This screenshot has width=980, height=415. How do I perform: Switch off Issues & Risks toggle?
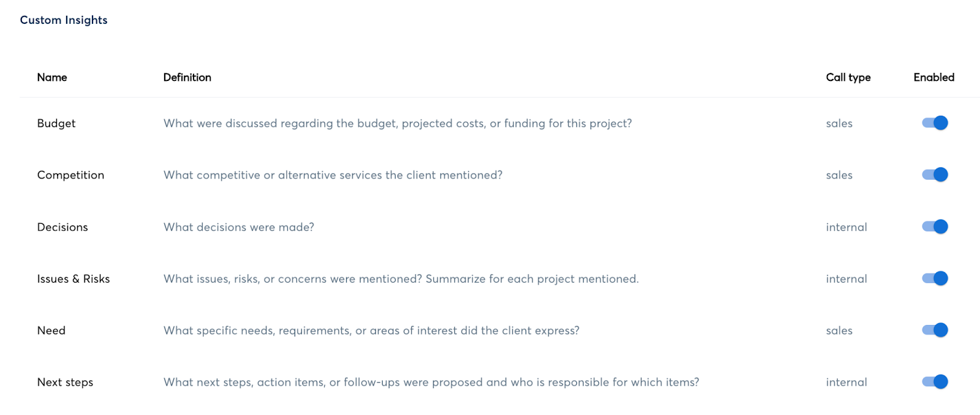(x=935, y=278)
